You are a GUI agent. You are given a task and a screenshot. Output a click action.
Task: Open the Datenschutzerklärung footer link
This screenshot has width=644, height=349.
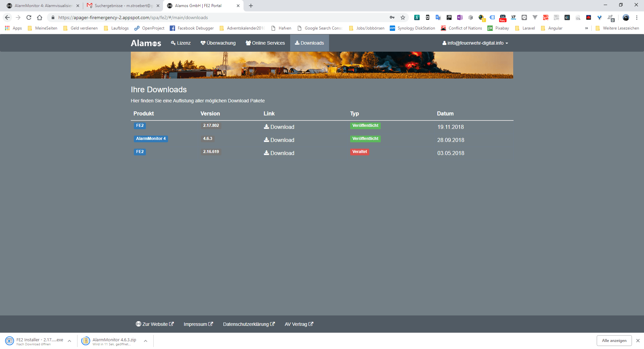249,324
